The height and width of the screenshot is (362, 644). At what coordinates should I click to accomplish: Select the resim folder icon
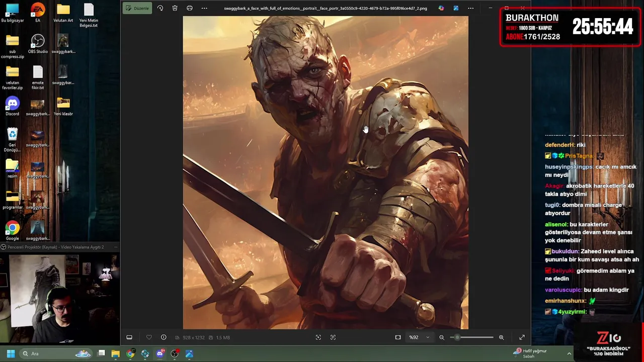[x=12, y=169]
